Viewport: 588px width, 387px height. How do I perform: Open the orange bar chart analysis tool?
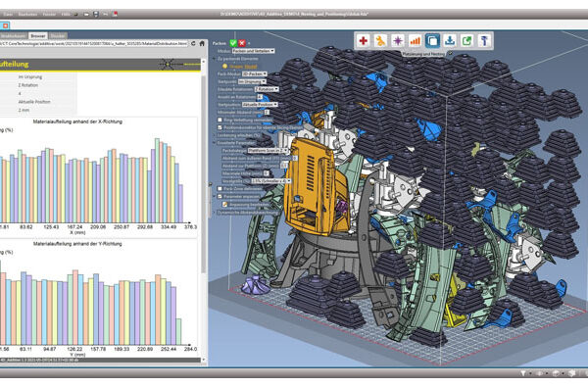click(415, 40)
